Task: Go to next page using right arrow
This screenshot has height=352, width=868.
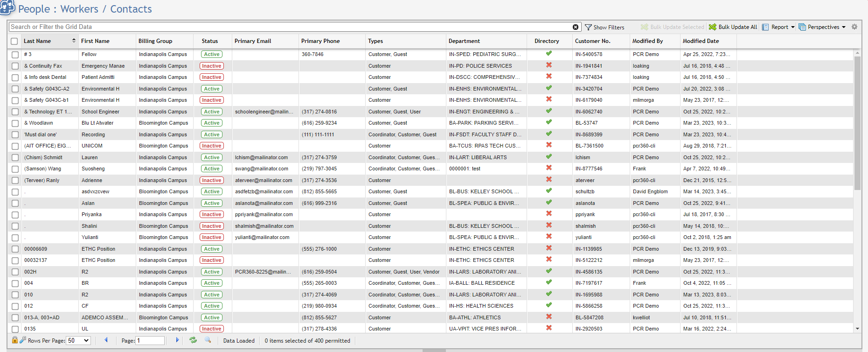Action: click(177, 340)
